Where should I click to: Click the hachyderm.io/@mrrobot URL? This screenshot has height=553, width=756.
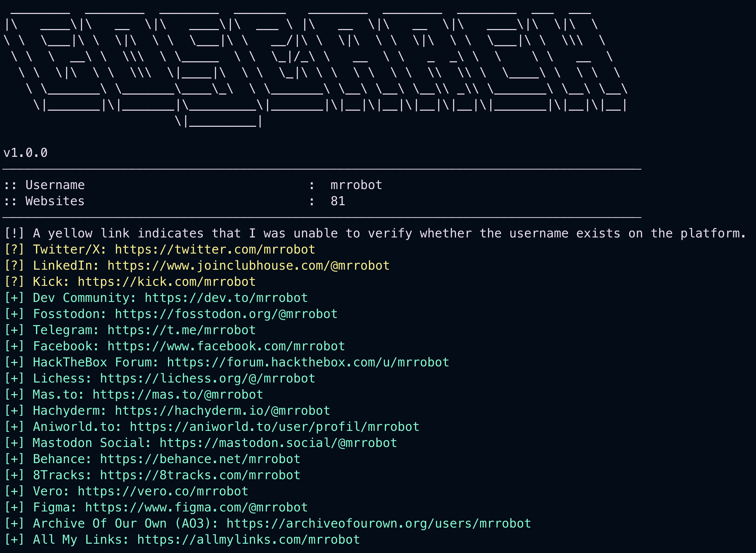click(x=222, y=410)
